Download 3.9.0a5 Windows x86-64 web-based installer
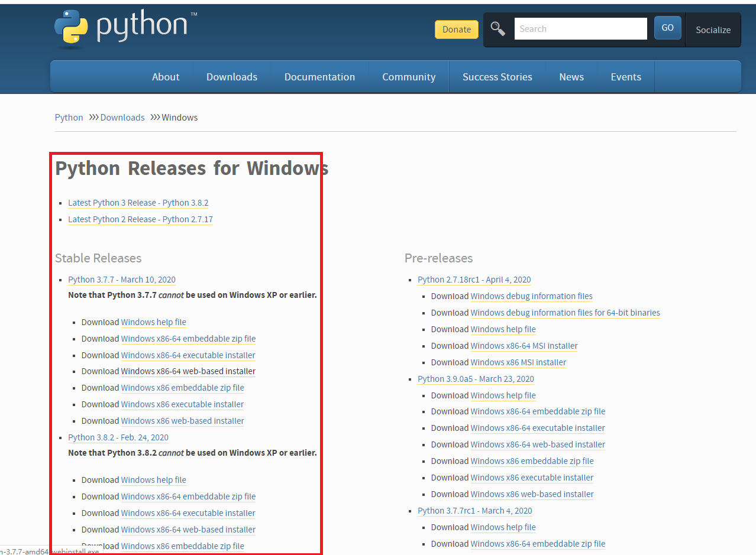This screenshot has height=555, width=756. coord(538,444)
